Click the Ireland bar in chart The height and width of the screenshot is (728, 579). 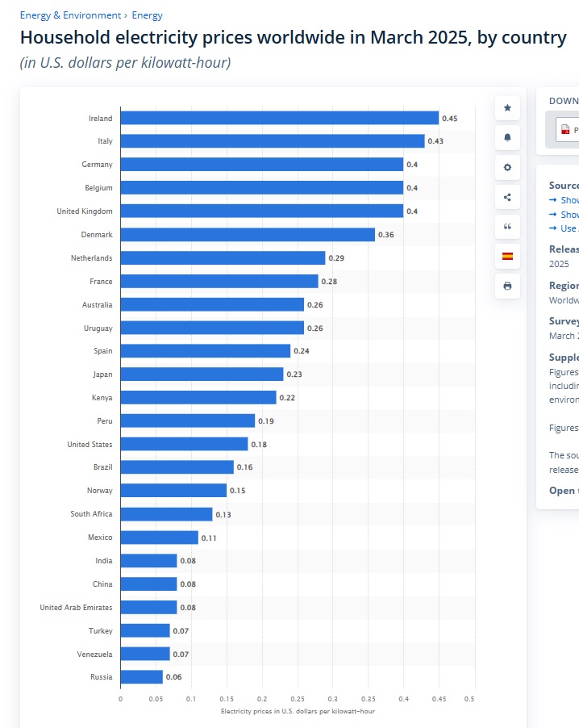(x=279, y=118)
